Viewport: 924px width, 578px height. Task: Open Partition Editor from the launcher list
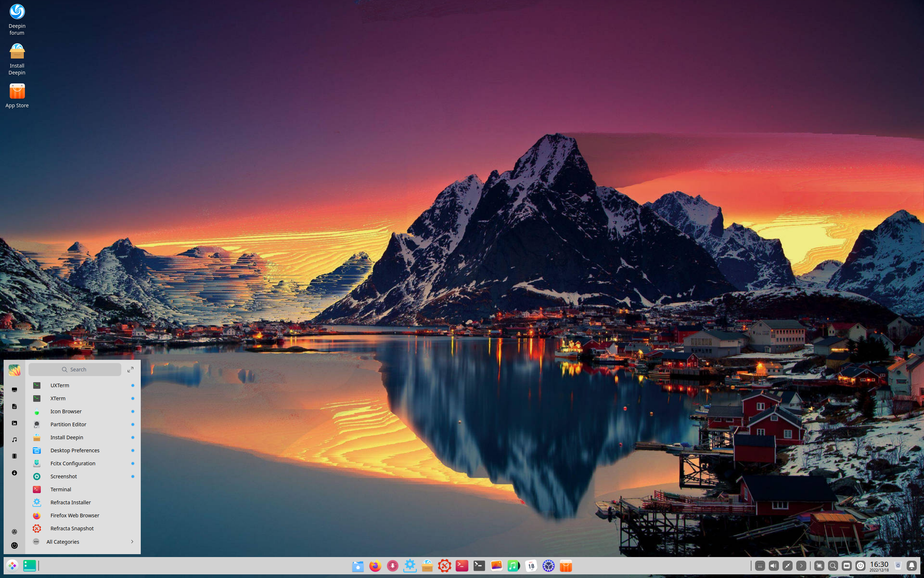(x=83, y=424)
